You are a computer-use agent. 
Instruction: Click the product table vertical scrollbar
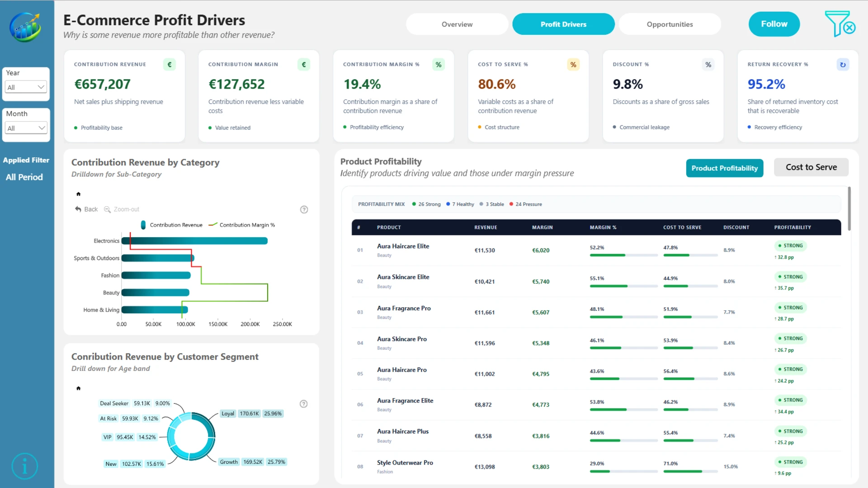(849, 209)
